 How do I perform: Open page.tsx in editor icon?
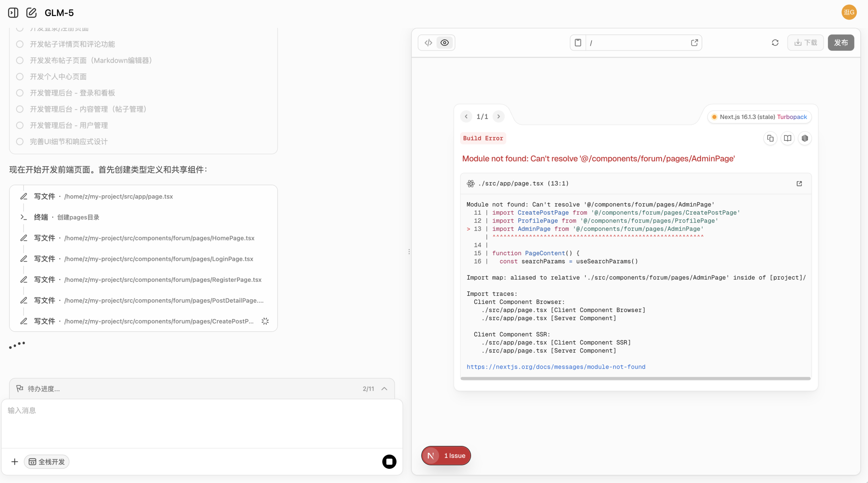click(x=799, y=183)
